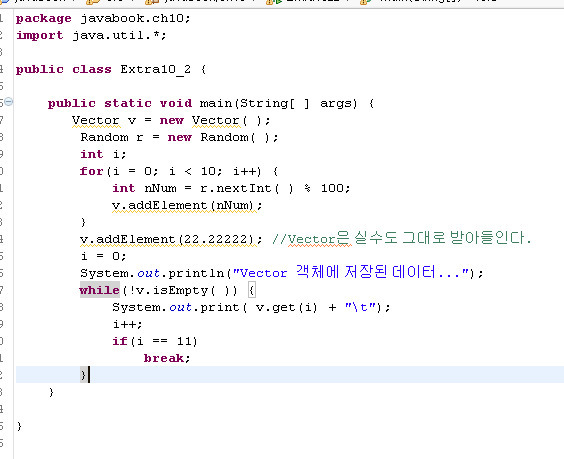Click "Random r" variable declaration
Screen dimensions: 564x459
(x=112, y=137)
